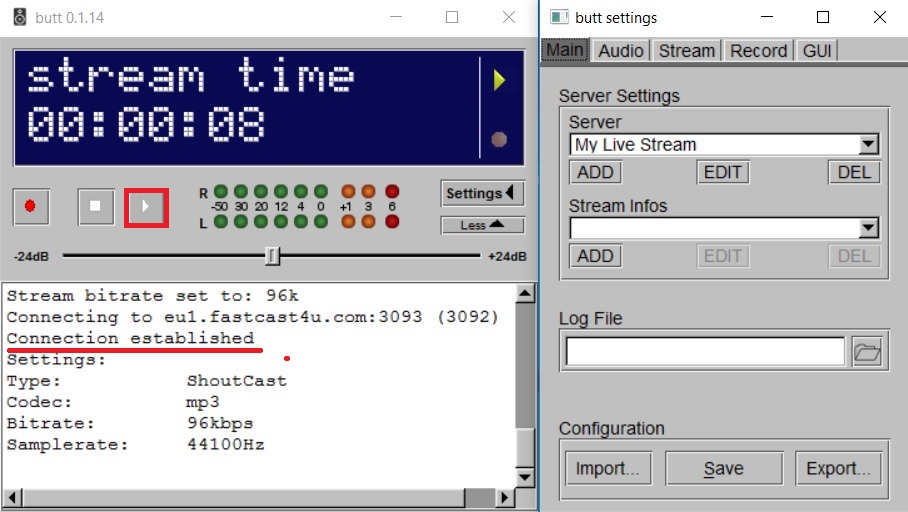
Task: Minimize the butt settings window
Action: point(767,17)
